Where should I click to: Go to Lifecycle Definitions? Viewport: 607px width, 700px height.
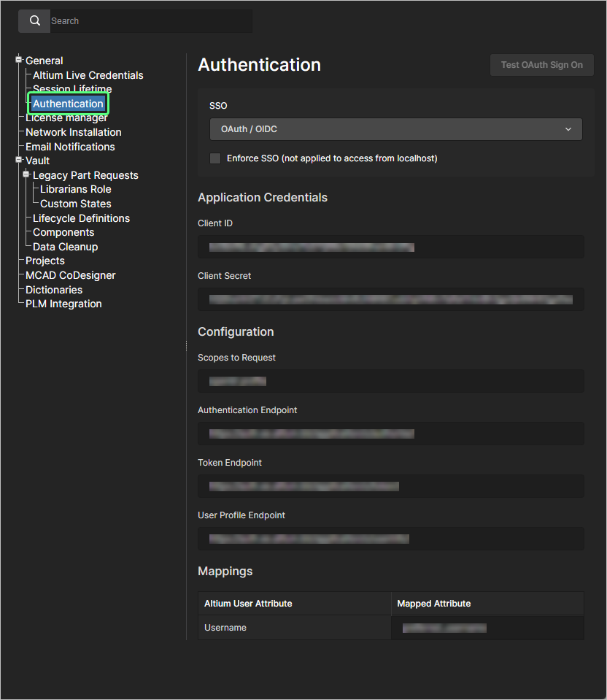[x=81, y=218]
